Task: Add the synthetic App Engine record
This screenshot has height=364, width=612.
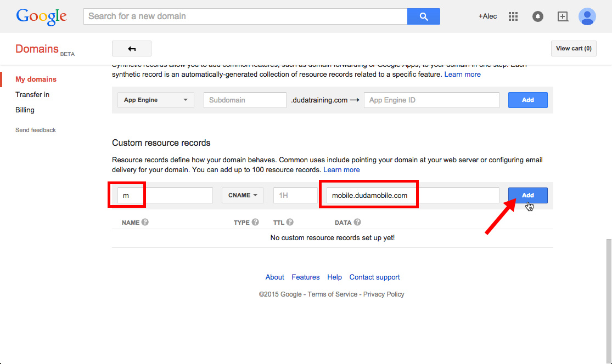Action: click(527, 100)
